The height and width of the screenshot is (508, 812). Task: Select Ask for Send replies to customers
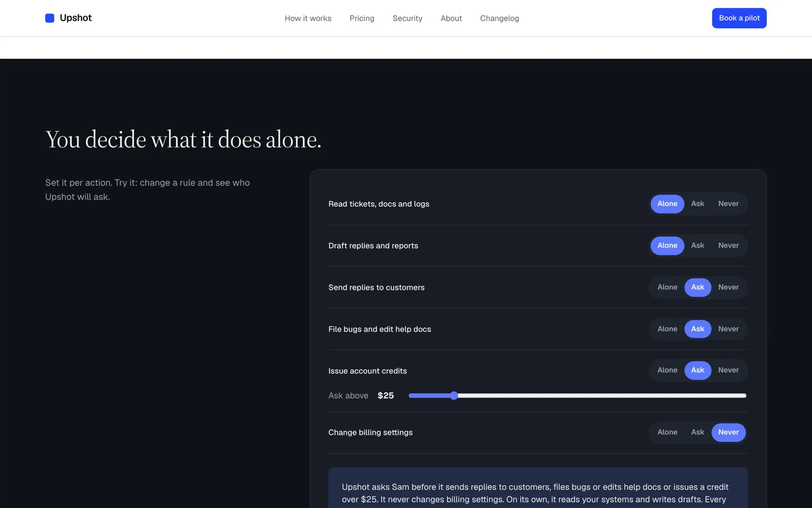click(x=698, y=287)
